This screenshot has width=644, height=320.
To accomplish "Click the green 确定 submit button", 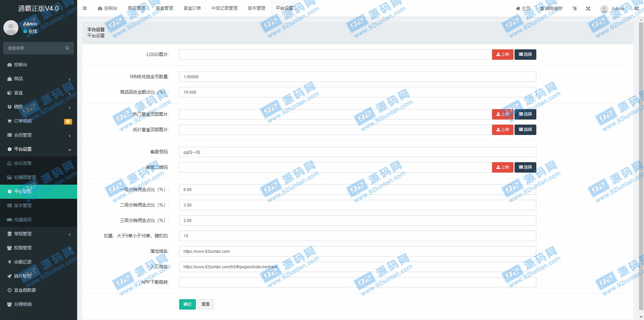I will tap(187, 304).
